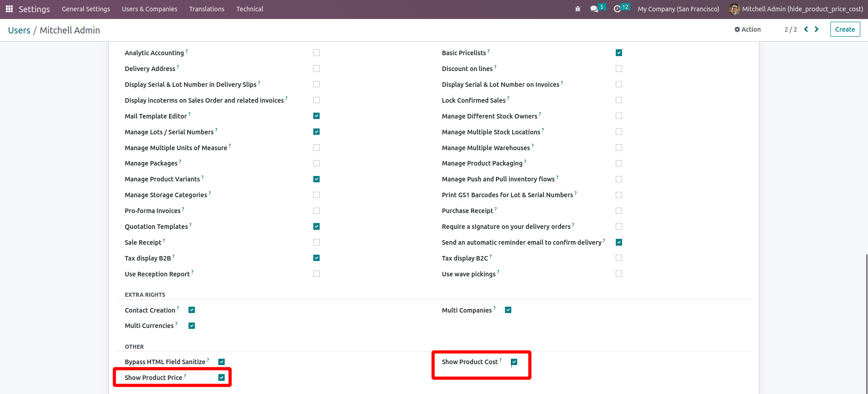This screenshot has height=394, width=868.
Task: Enable the Pro-forma Invoices checkbox
Action: (x=316, y=211)
